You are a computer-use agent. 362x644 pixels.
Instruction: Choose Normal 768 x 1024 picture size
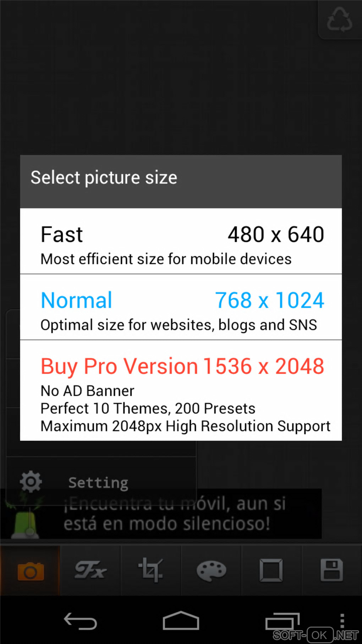[x=181, y=307]
